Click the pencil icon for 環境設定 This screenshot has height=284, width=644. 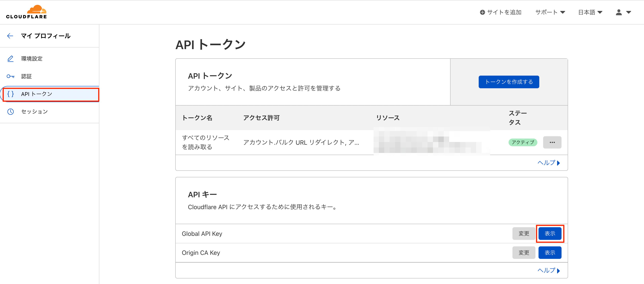tap(11, 59)
